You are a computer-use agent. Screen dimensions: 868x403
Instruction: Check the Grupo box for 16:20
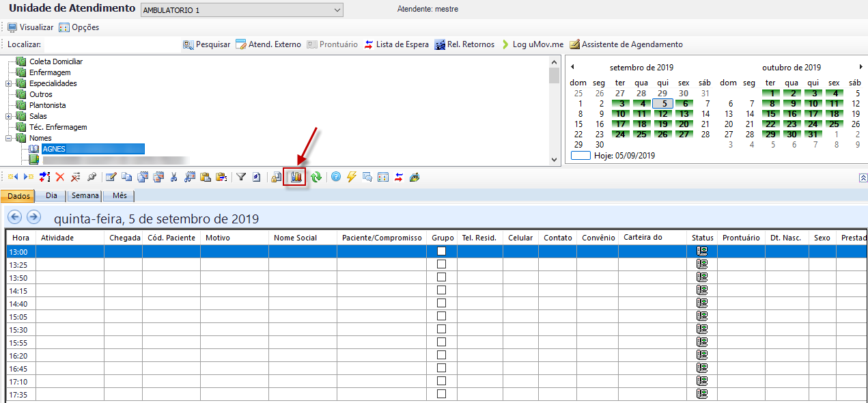[x=441, y=355]
